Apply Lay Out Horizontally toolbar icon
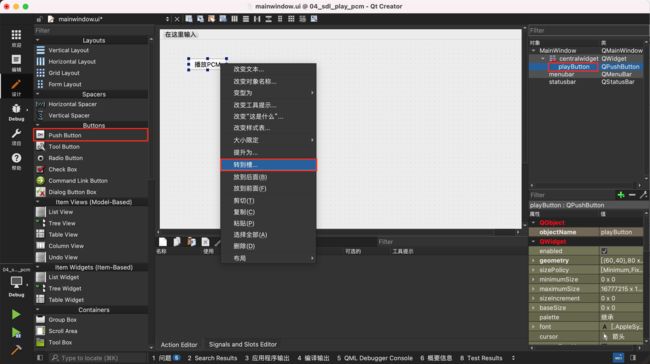Screen dimensions: 650x364 point(234,19)
